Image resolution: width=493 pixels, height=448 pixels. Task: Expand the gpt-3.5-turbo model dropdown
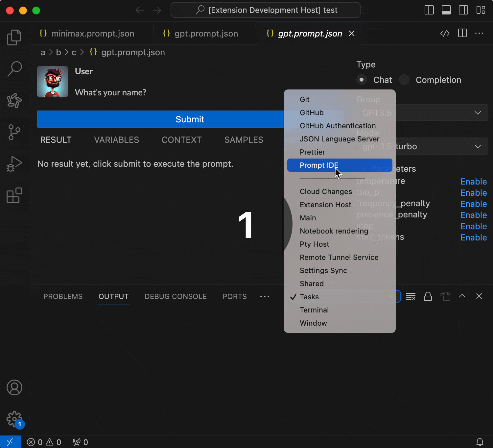pyautogui.click(x=478, y=146)
